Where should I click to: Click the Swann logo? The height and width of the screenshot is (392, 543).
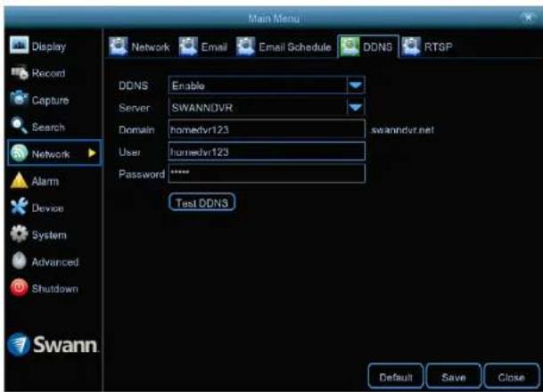53,345
